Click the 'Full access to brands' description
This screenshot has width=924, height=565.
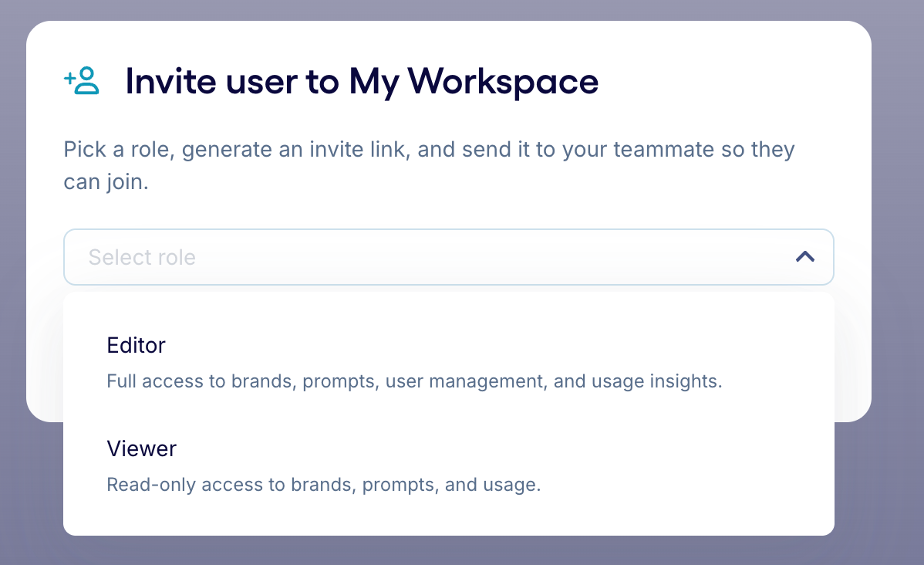[x=413, y=381]
